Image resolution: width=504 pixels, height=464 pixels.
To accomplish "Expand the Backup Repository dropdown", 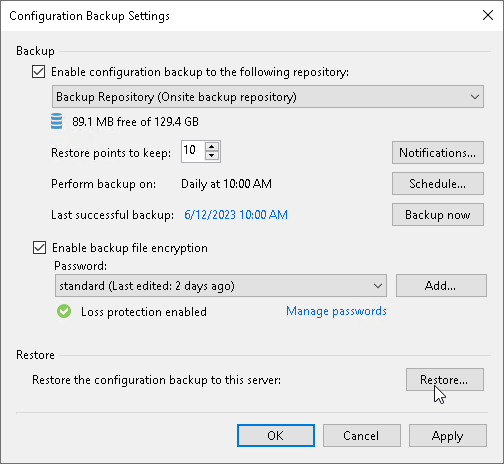I will pyautogui.click(x=268, y=97).
